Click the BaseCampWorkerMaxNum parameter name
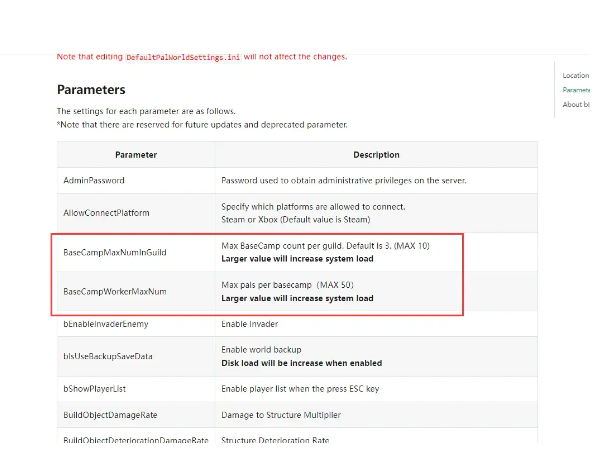The image size is (611, 474). [x=114, y=291]
